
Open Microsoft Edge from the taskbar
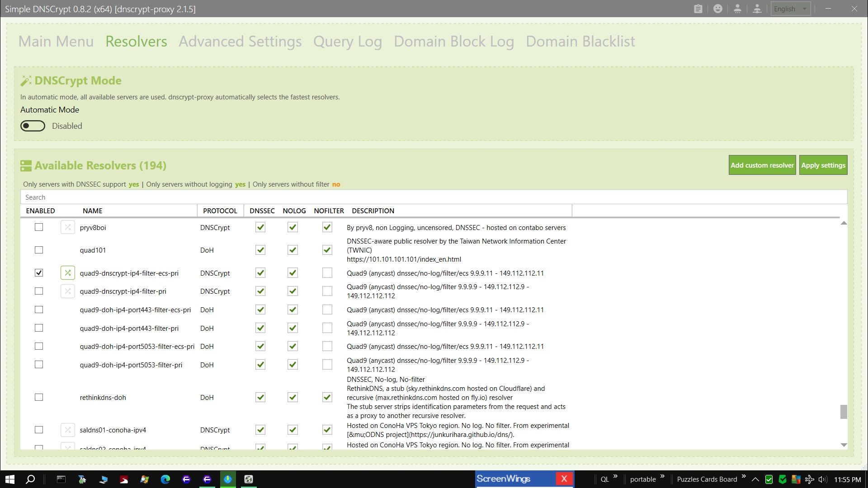(165, 479)
